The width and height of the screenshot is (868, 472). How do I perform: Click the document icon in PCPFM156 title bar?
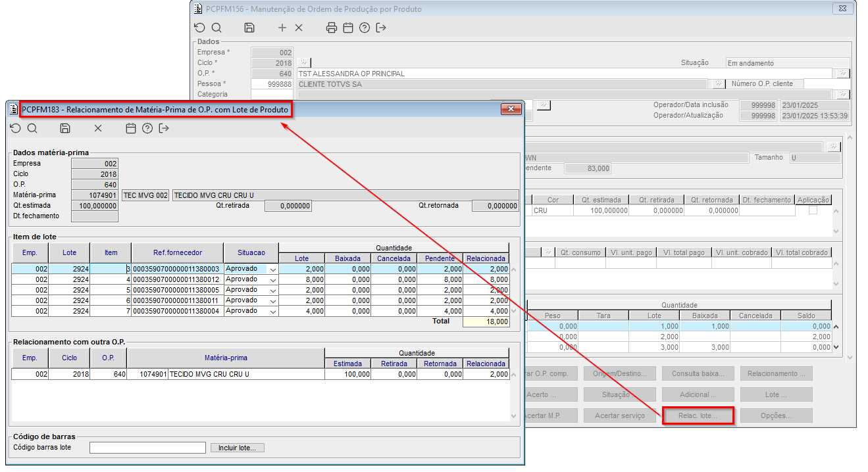198,9
